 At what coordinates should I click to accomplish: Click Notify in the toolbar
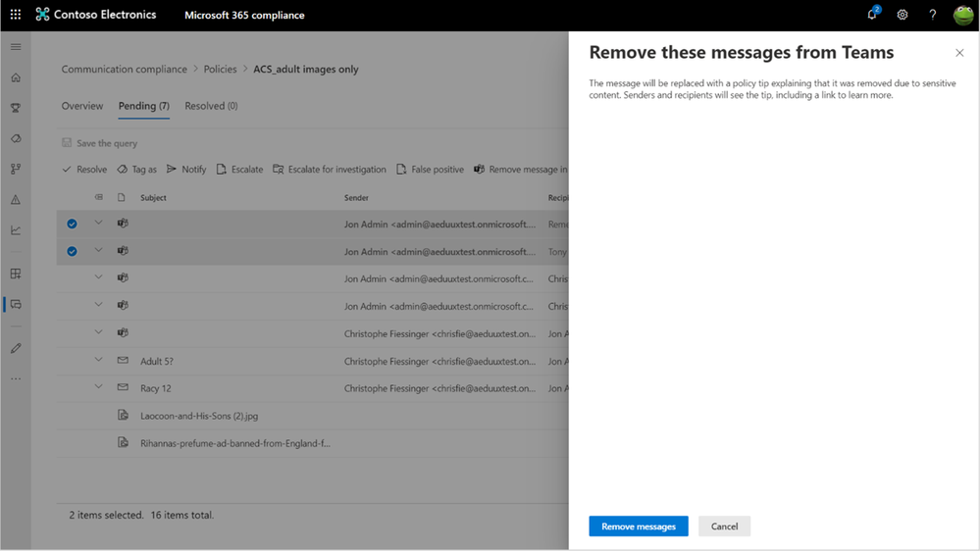[186, 170]
